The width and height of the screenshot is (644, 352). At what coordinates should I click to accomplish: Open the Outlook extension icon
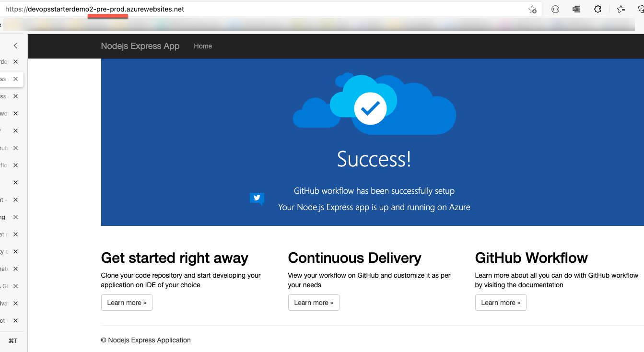point(576,9)
